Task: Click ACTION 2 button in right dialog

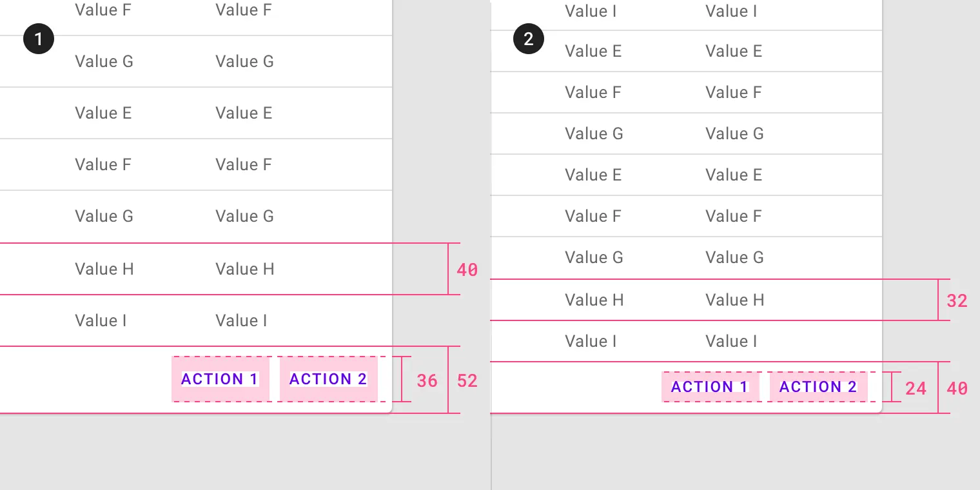Action: click(818, 387)
